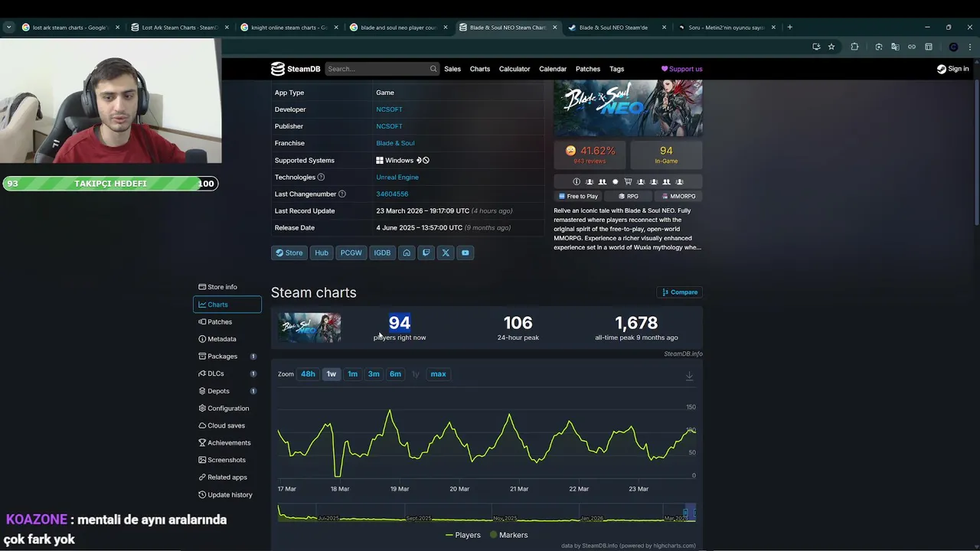Screen dimensions: 980x551
Task: Open the RPG tag
Action: (x=629, y=196)
